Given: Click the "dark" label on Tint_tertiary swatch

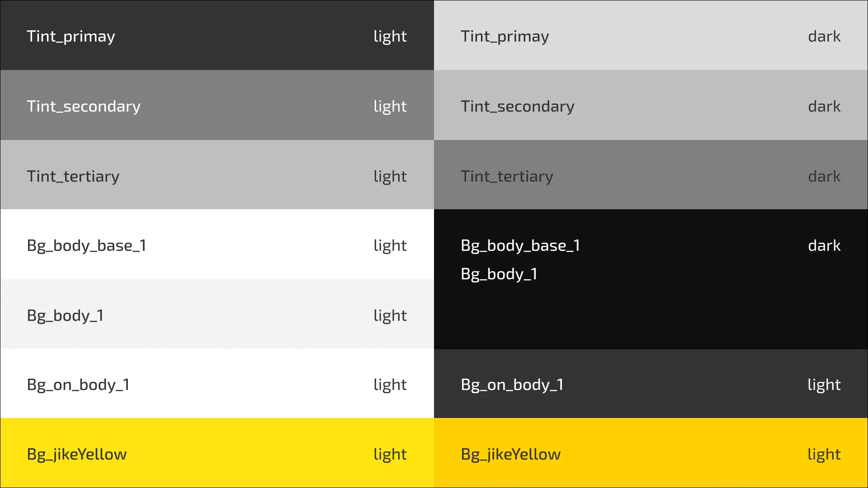Looking at the screenshot, I should click(x=824, y=176).
